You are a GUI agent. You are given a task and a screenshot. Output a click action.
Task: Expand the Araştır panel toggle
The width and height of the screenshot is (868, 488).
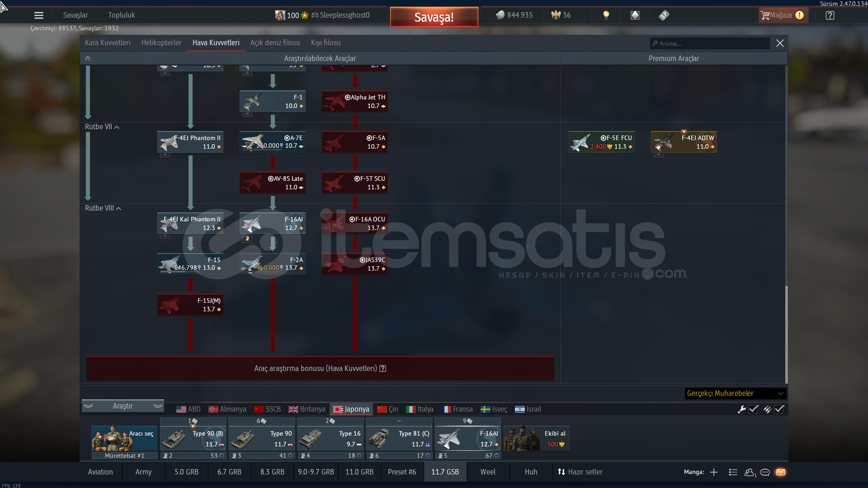[x=123, y=406]
